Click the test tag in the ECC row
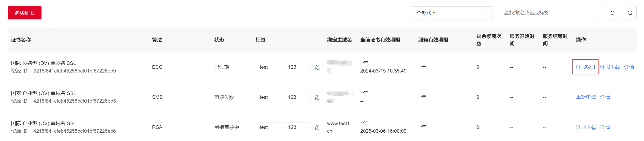This screenshot has width=644, height=141. click(269, 67)
